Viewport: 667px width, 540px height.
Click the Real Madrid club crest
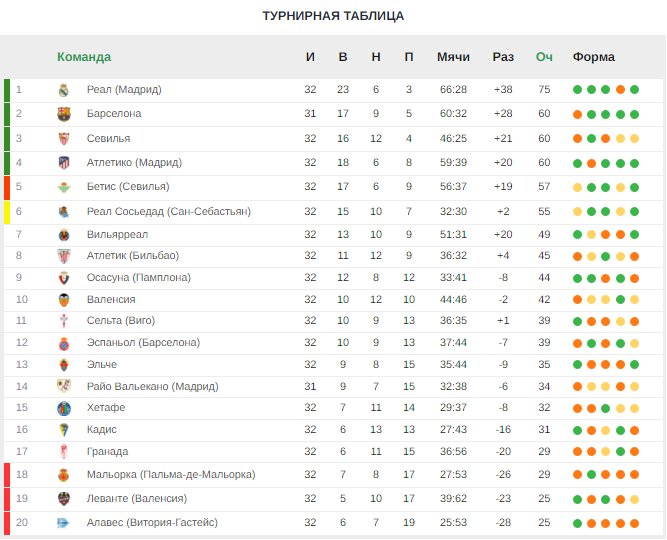tap(64, 90)
